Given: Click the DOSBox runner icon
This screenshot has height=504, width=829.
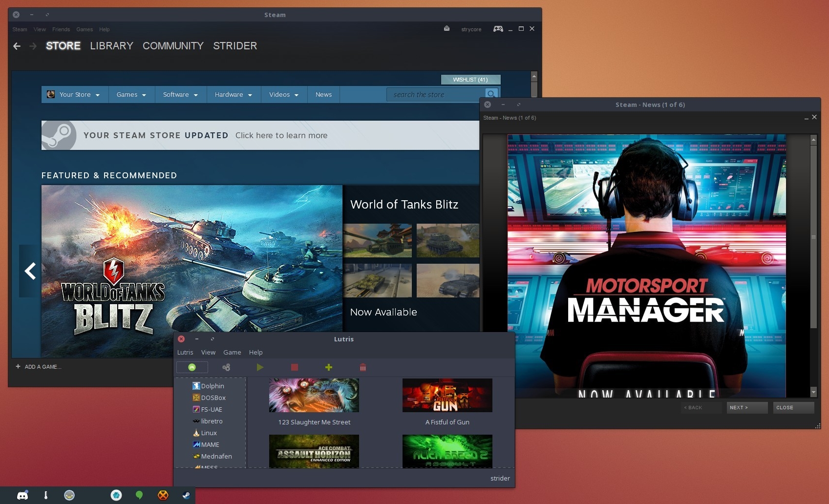Looking at the screenshot, I should (196, 398).
